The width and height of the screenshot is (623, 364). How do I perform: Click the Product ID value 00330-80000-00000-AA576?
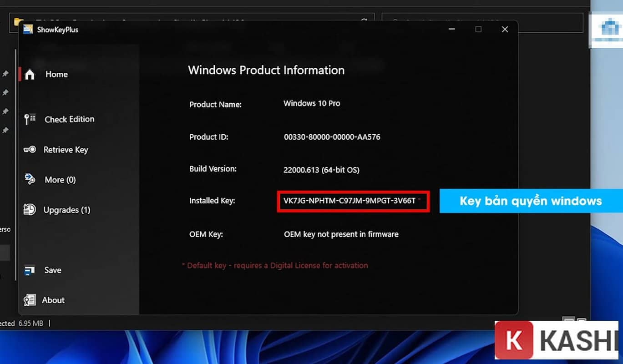332,136
